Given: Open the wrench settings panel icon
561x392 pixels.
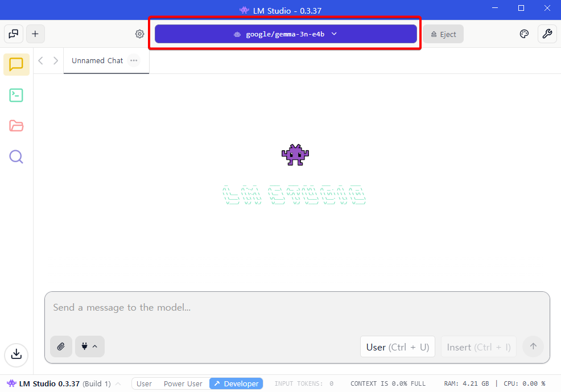Looking at the screenshot, I should 547,34.
